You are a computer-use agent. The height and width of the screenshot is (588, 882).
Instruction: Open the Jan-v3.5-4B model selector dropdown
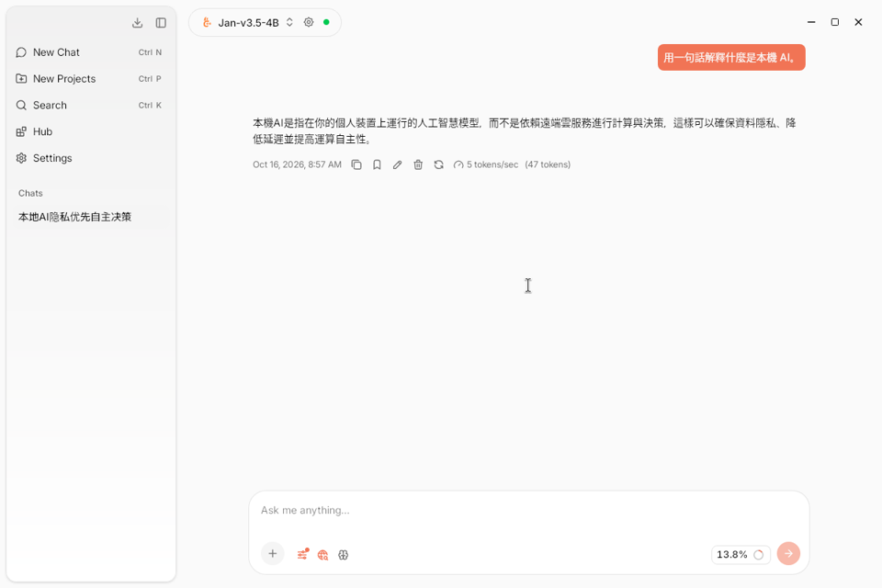coord(248,22)
